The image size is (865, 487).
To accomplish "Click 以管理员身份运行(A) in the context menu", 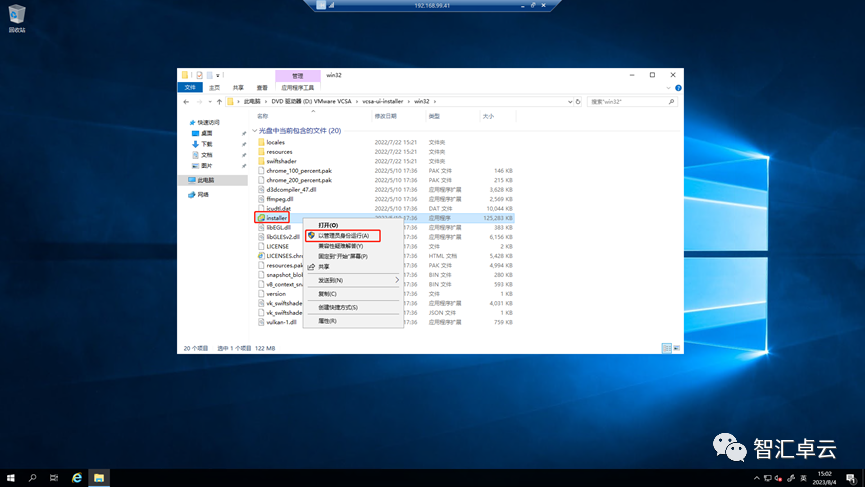I will coord(343,236).
